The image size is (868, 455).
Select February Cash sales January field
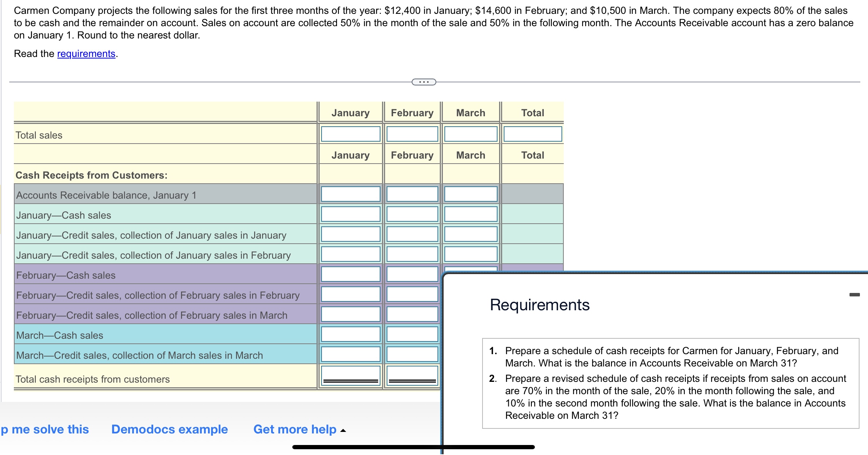[x=350, y=274]
